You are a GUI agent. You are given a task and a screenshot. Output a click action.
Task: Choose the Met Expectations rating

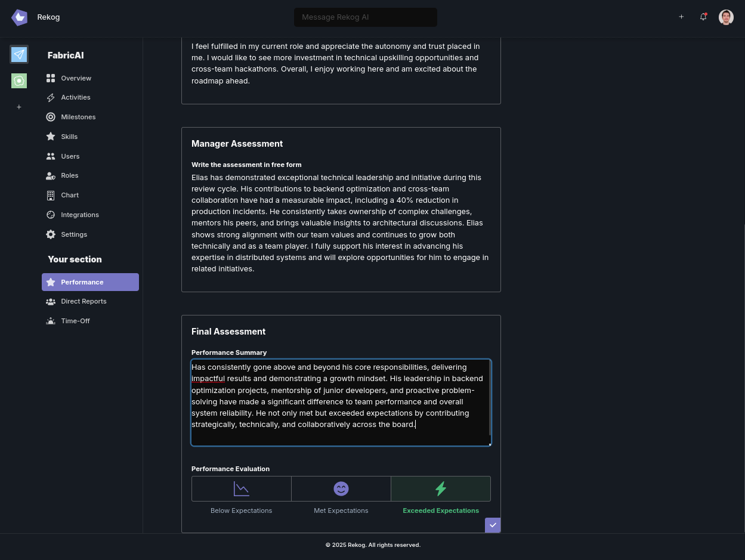(341, 489)
